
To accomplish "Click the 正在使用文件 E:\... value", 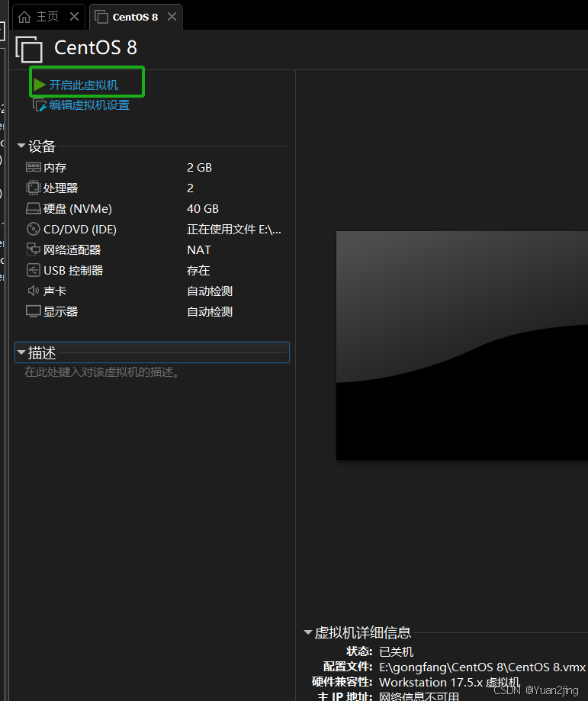I will (x=234, y=230).
